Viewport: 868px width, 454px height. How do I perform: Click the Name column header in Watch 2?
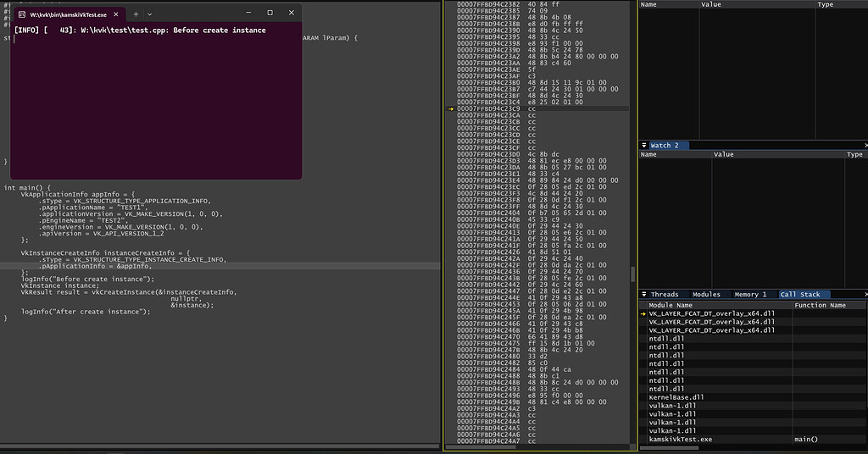[x=648, y=154]
